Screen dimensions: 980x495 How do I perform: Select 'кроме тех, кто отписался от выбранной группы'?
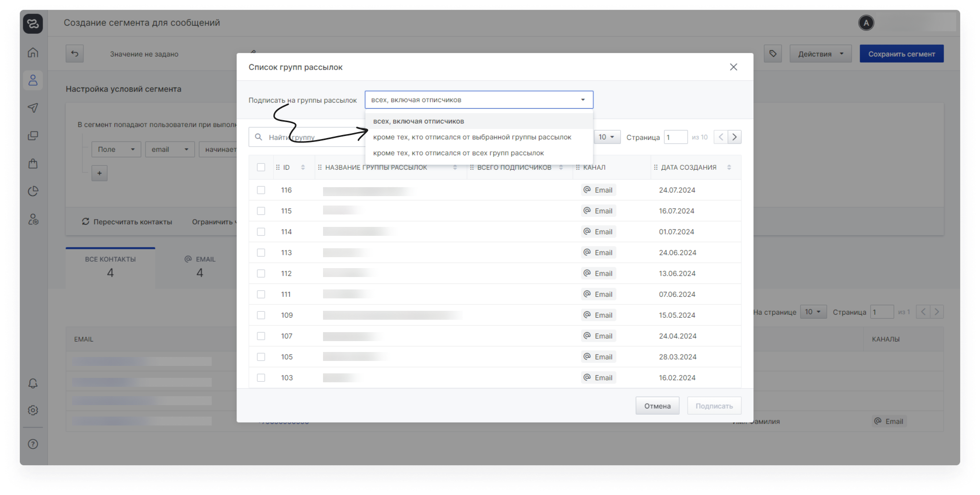tap(479, 137)
